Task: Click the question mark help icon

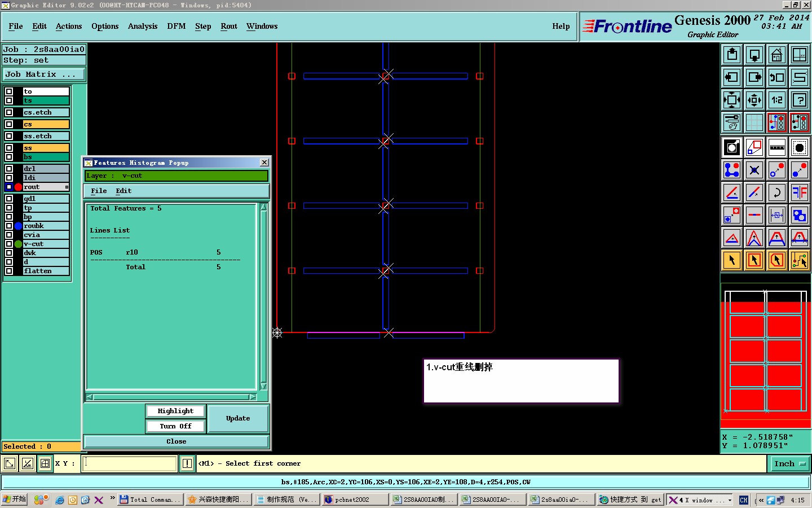Action: (800, 100)
